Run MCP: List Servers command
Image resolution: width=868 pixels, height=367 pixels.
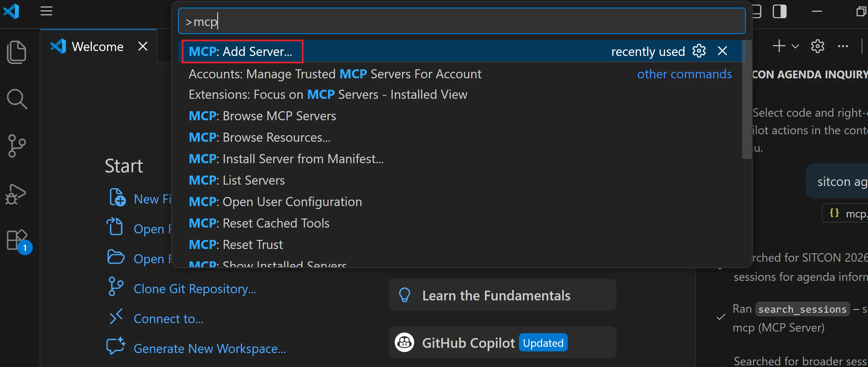tap(237, 180)
